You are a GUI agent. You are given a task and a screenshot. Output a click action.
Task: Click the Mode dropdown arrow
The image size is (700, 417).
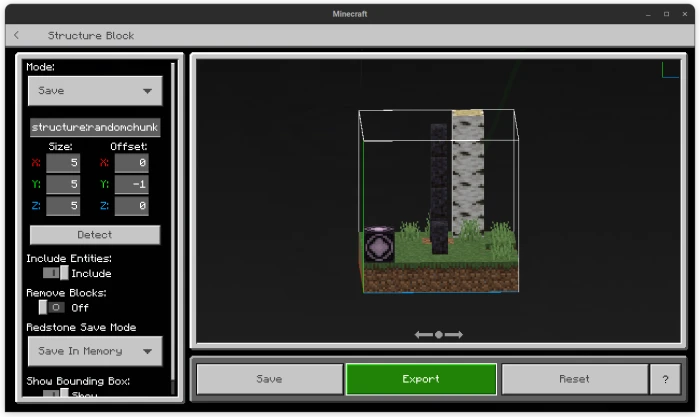click(147, 91)
